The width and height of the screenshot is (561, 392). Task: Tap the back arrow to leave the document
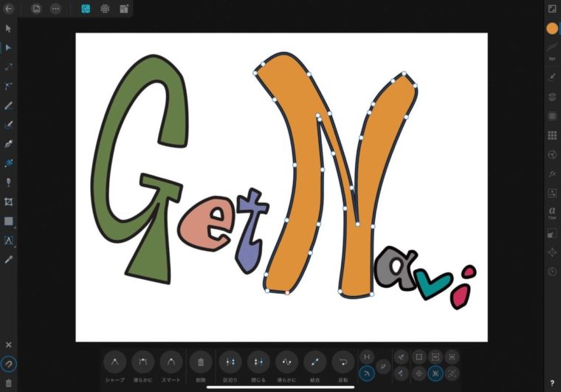pos(9,8)
